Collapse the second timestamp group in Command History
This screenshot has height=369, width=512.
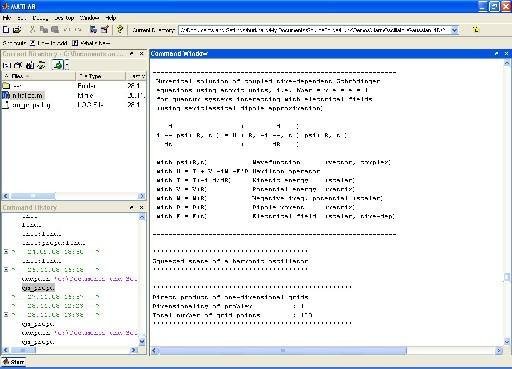tap(6, 269)
